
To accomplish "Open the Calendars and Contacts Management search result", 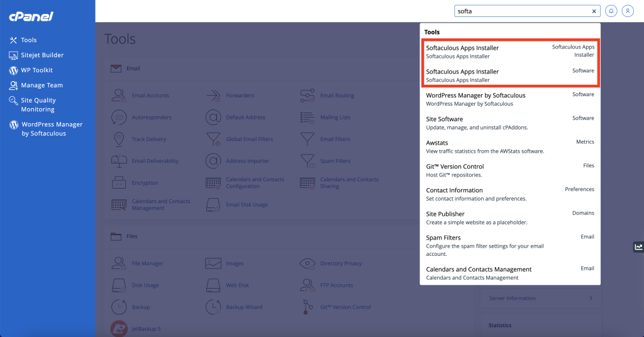I will 510,273.
